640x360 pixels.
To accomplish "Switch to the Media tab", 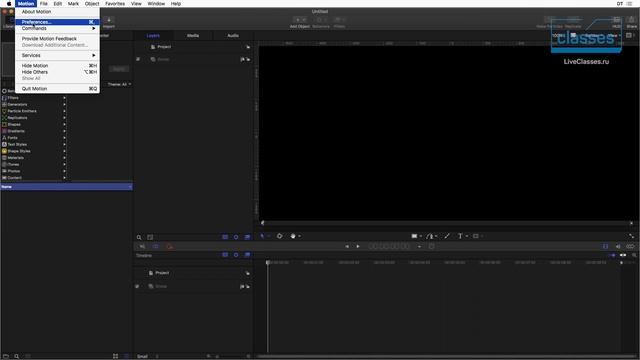I will coord(193,36).
